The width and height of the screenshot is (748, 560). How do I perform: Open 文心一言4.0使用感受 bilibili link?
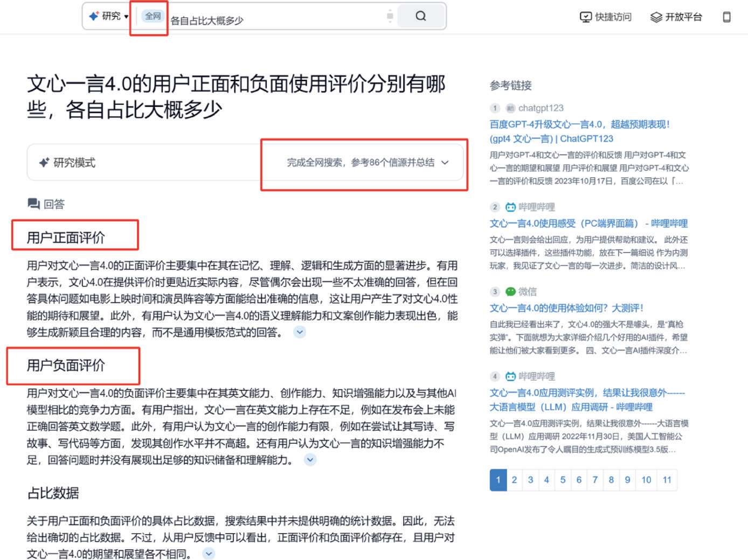[588, 223]
